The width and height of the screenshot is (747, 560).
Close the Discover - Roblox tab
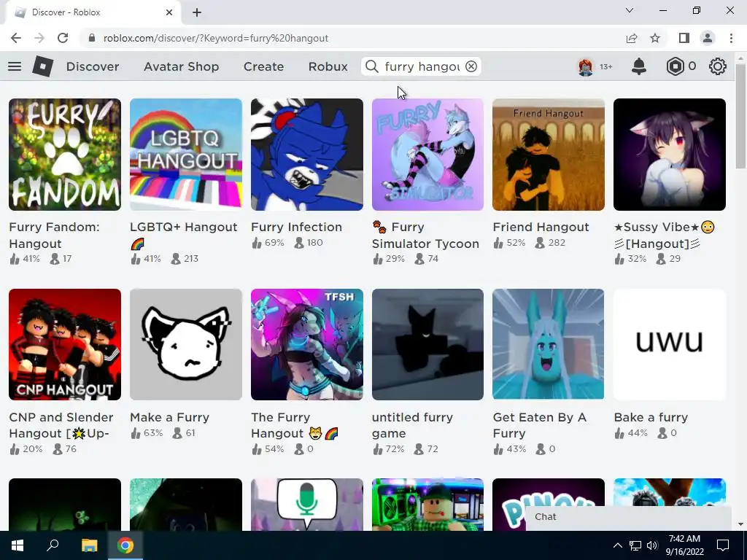pos(169,12)
